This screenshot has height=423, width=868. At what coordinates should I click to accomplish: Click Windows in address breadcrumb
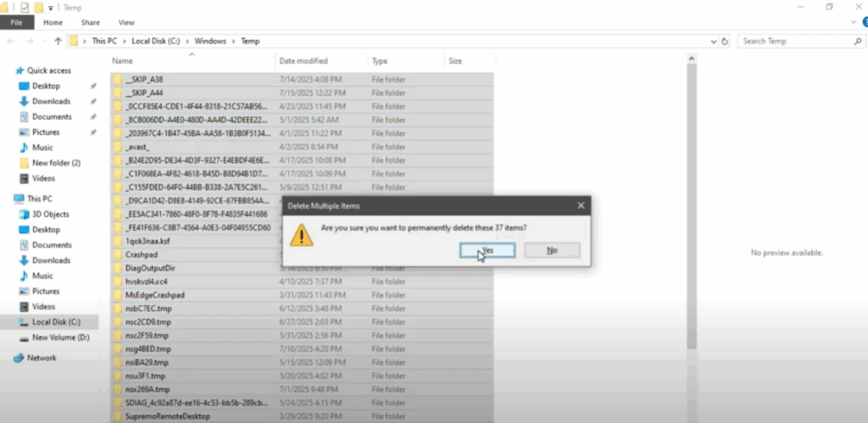210,41
